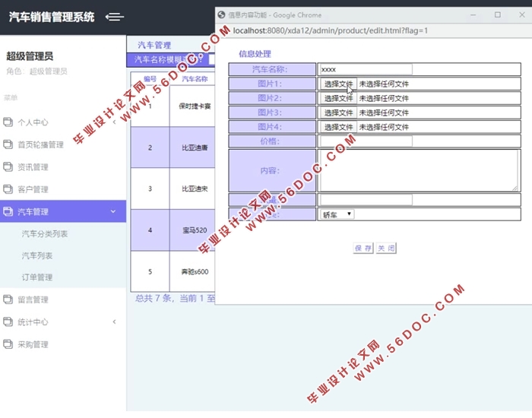Focus the 汽车名称 input field
The height and width of the screenshot is (418, 532).
click(x=366, y=70)
